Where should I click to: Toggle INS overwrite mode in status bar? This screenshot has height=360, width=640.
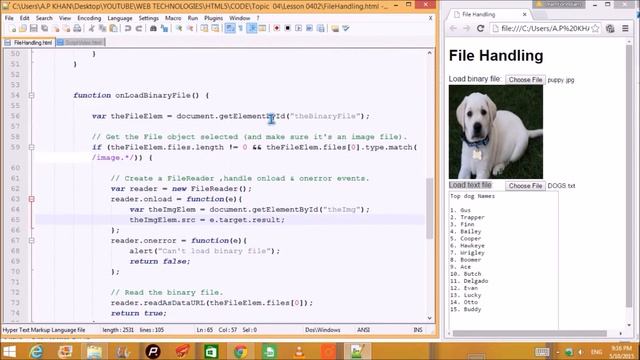[x=418, y=330]
